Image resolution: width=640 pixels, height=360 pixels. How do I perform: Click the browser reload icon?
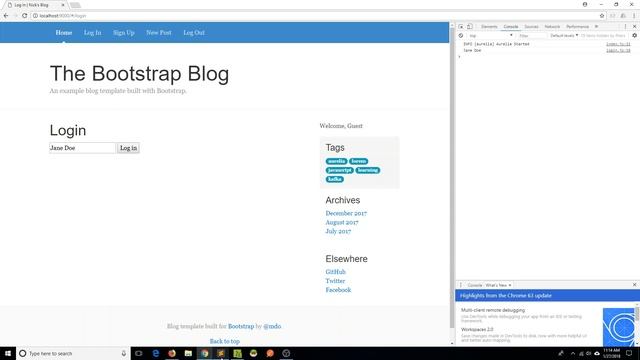[x=24, y=16]
